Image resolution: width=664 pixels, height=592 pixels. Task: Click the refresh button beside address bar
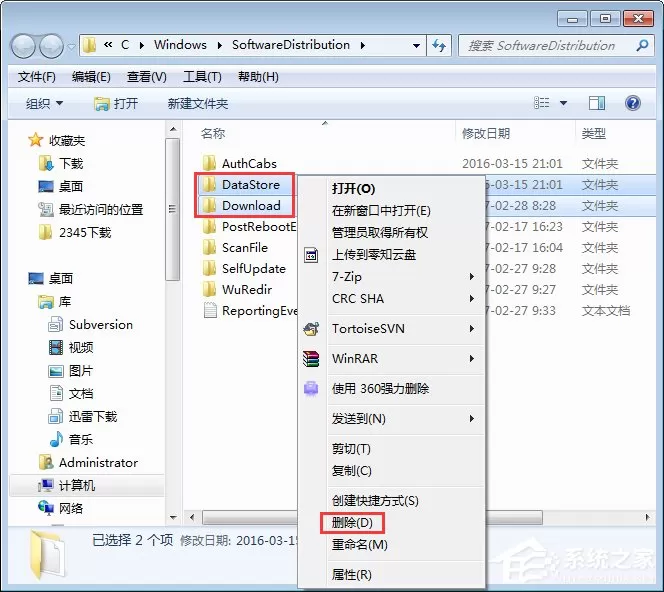(x=439, y=45)
